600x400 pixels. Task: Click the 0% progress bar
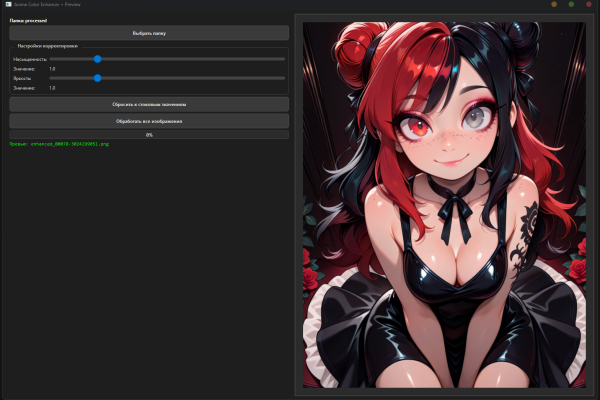point(149,135)
